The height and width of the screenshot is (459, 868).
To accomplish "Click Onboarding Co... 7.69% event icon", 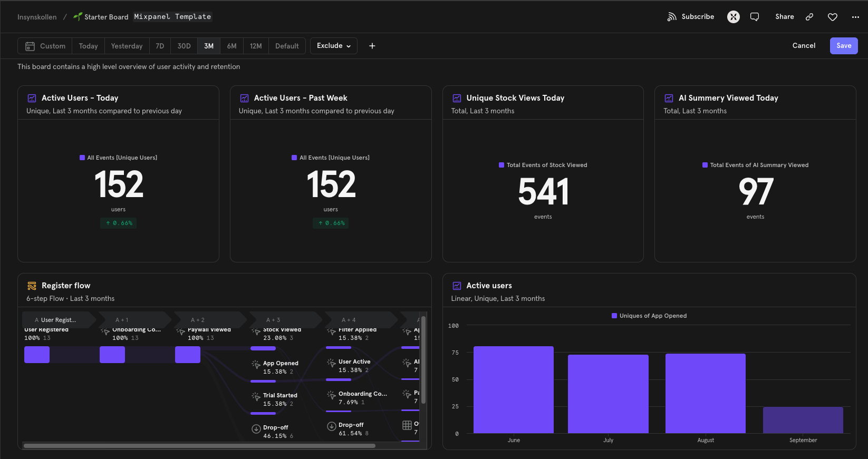I will pyautogui.click(x=331, y=395).
